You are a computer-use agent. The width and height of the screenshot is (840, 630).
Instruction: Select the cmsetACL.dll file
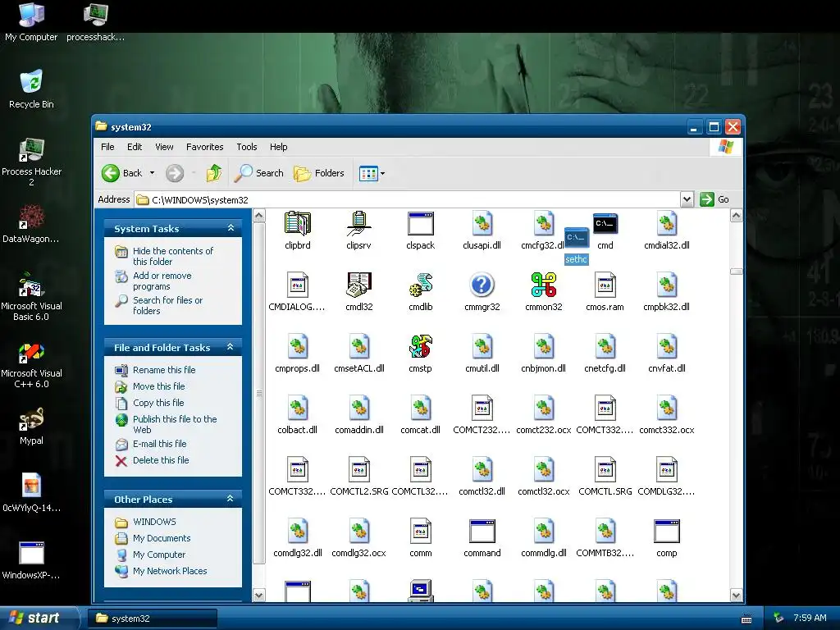tap(359, 354)
